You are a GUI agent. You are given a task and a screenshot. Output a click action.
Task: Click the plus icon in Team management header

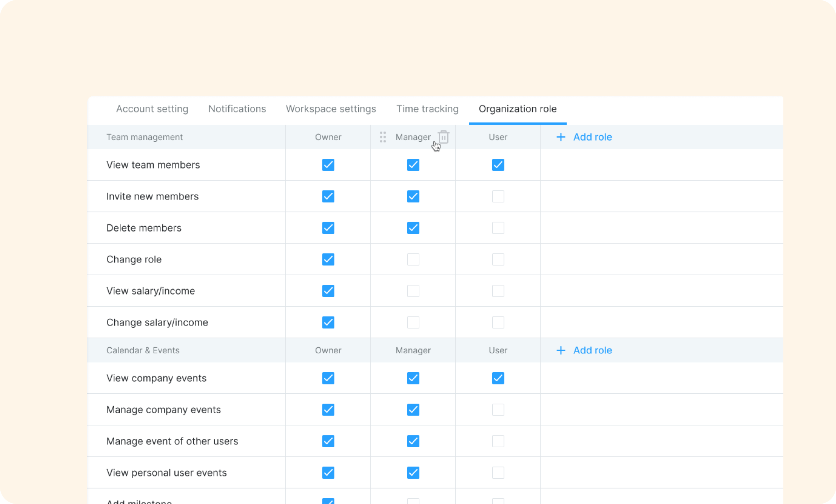tap(561, 137)
